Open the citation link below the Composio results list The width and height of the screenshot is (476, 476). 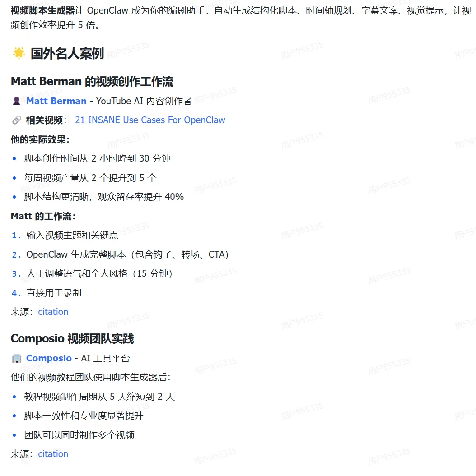click(x=53, y=454)
